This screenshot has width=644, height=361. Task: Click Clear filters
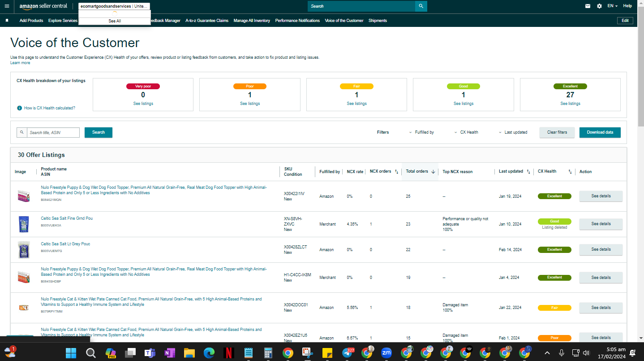(557, 132)
